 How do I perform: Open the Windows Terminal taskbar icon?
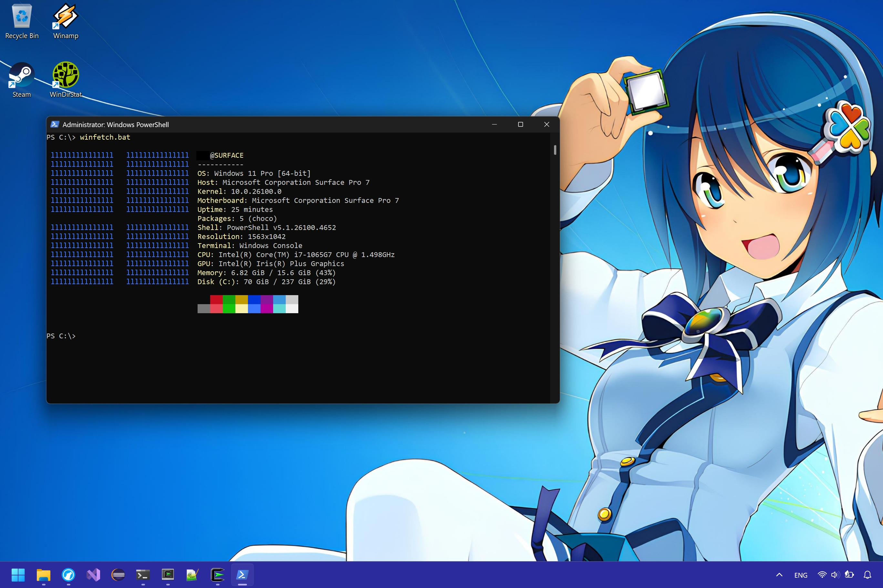[143, 574]
